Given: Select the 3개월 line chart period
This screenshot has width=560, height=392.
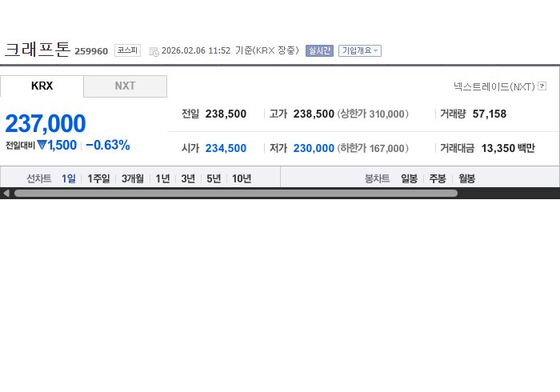Looking at the screenshot, I should pyautogui.click(x=133, y=178).
